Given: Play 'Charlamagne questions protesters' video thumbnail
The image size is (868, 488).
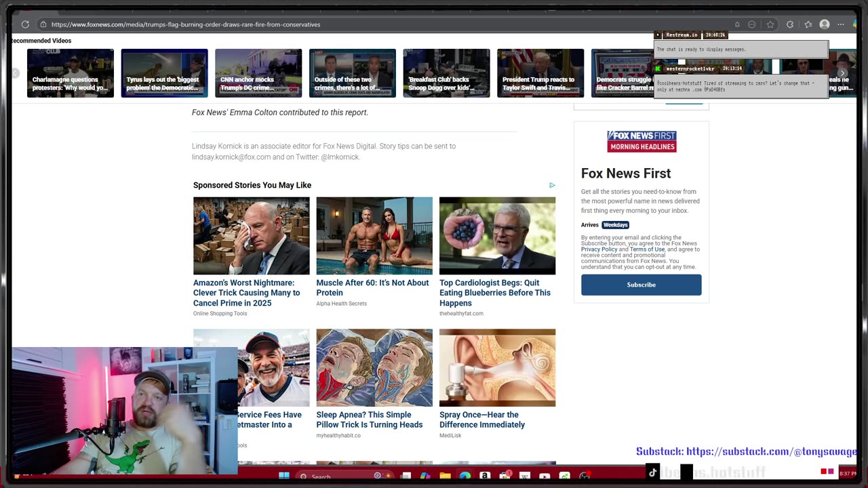Looking at the screenshot, I should pos(71,73).
